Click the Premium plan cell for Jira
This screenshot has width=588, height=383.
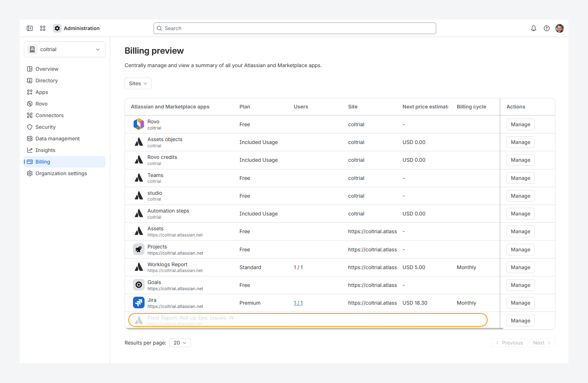coord(250,303)
